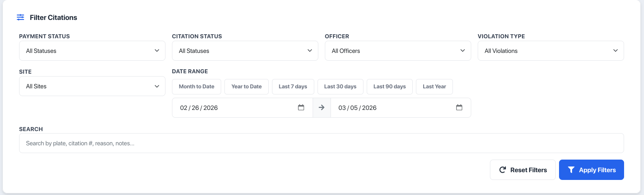The height and width of the screenshot is (195, 644).
Task: Pick the Last 90 days range
Action: [389, 87]
